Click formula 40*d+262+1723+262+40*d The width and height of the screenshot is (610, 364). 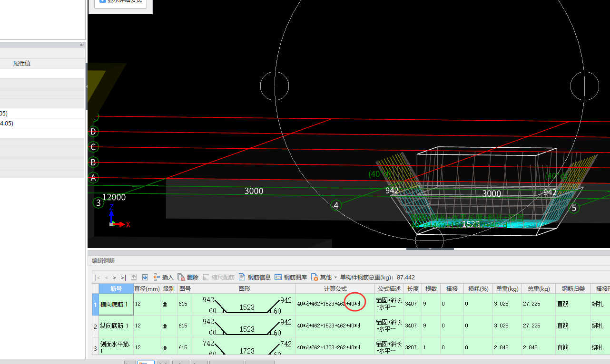(x=328, y=347)
